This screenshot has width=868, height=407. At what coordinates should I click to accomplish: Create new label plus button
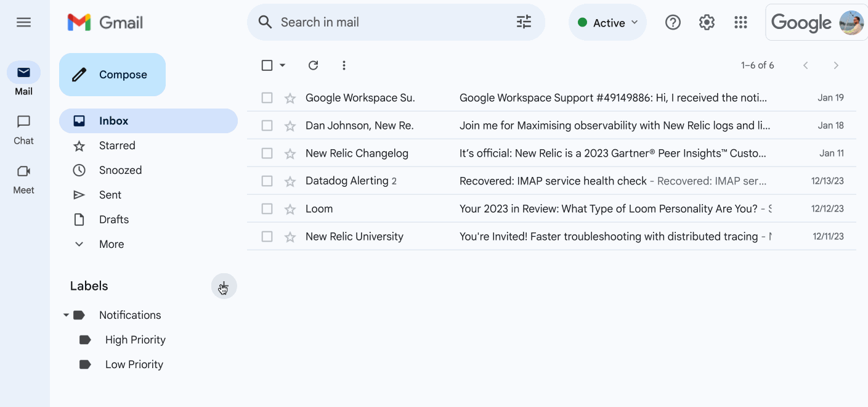click(224, 286)
